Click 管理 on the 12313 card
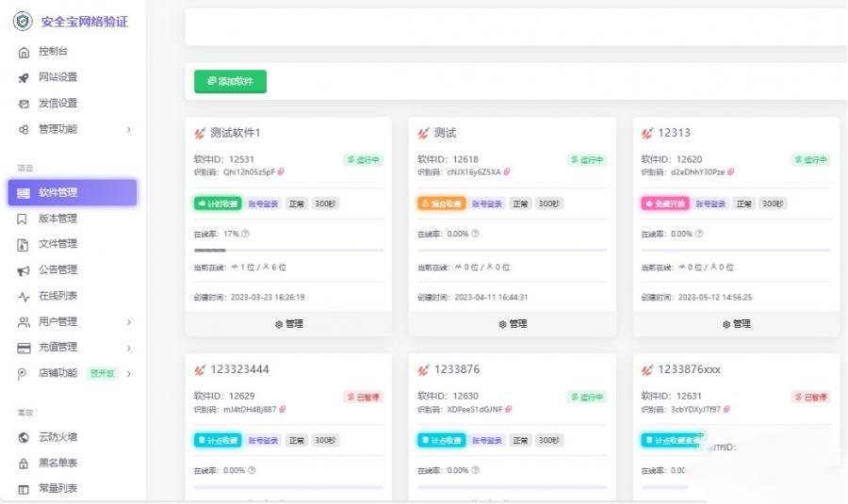848x504 pixels. click(x=737, y=324)
